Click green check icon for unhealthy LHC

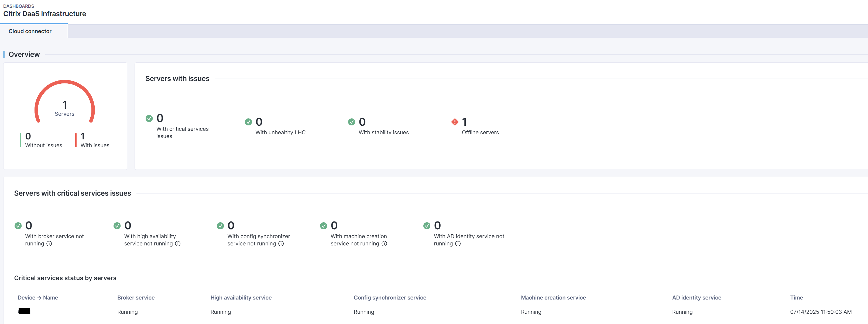click(248, 122)
